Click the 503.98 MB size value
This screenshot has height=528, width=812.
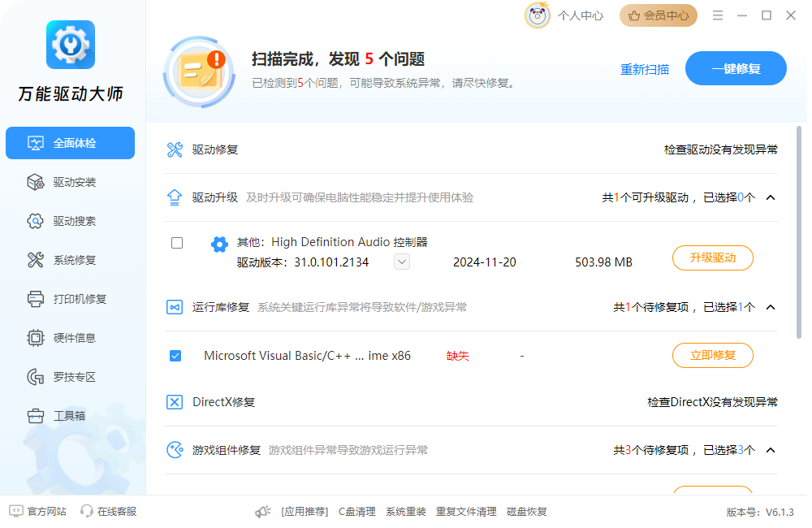604,262
